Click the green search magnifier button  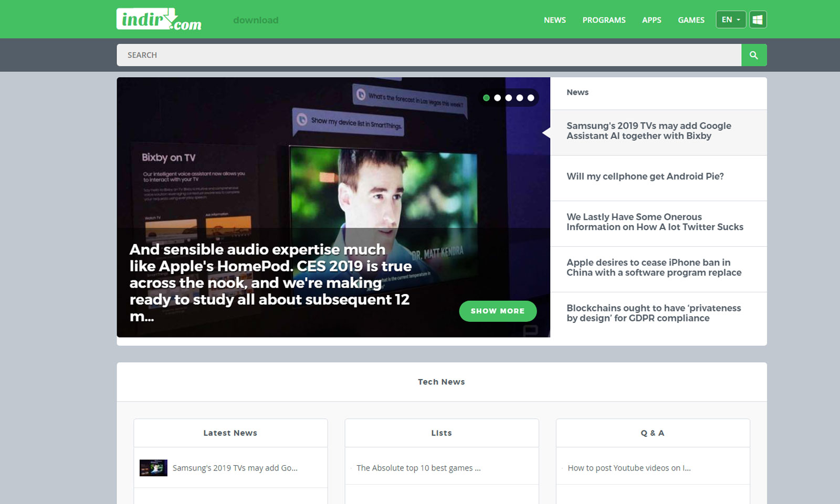[754, 55]
